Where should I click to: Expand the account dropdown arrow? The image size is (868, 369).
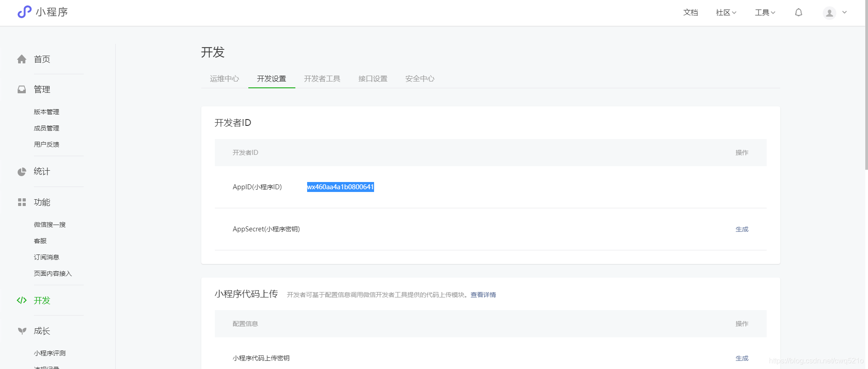(x=844, y=13)
